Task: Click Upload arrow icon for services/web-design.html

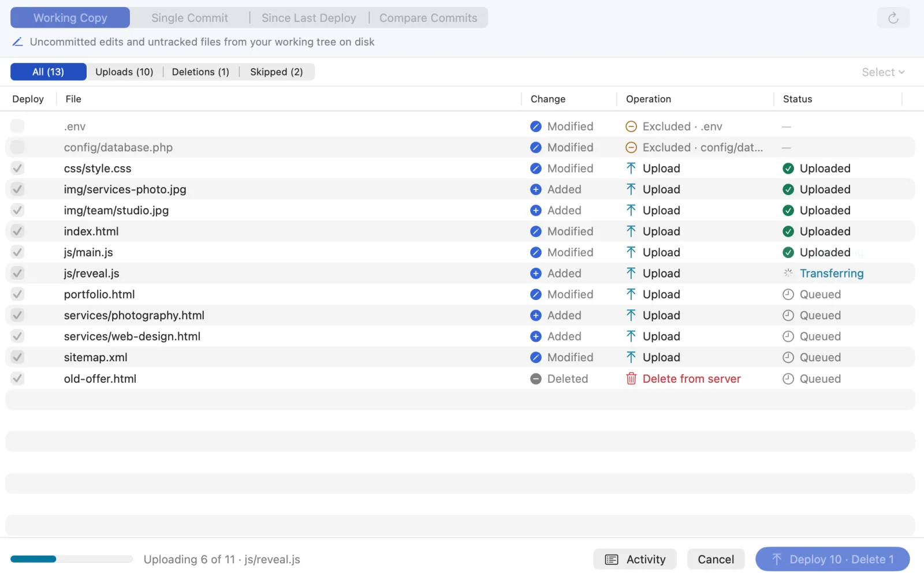Action: pos(631,336)
